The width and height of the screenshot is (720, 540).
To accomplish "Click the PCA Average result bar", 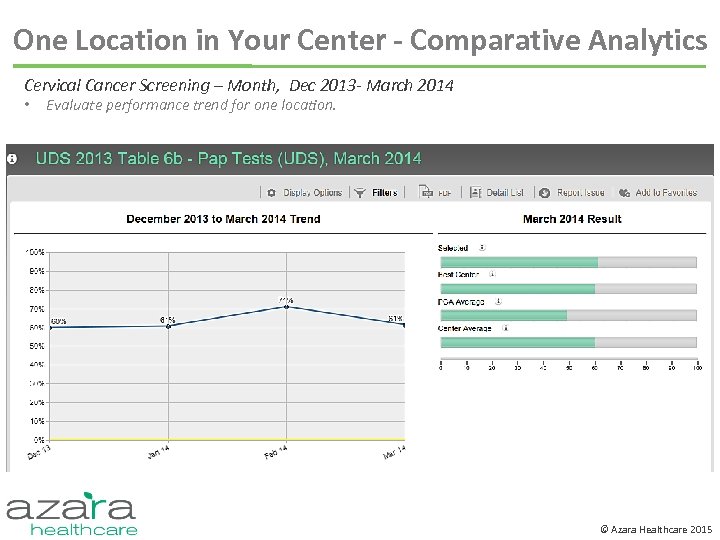I will (568, 315).
